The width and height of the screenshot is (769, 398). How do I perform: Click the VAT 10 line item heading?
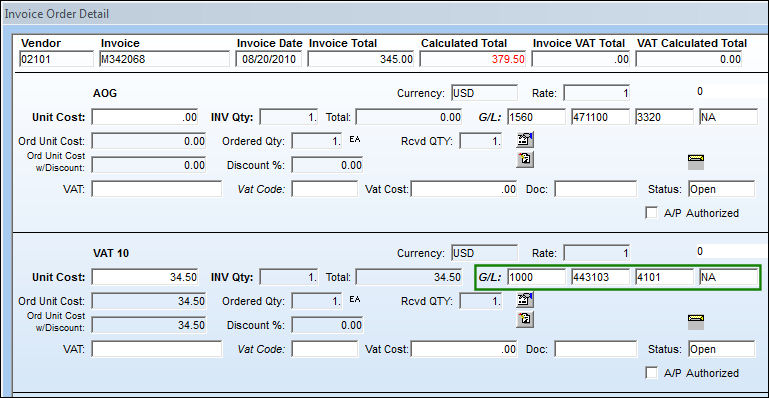[111, 253]
